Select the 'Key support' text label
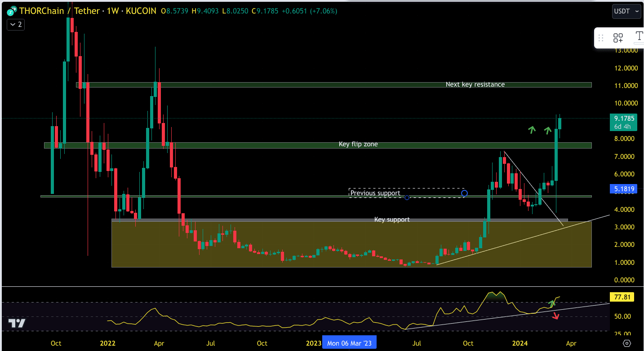Image resolution: width=644 pixels, height=351 pixels. 392,219
